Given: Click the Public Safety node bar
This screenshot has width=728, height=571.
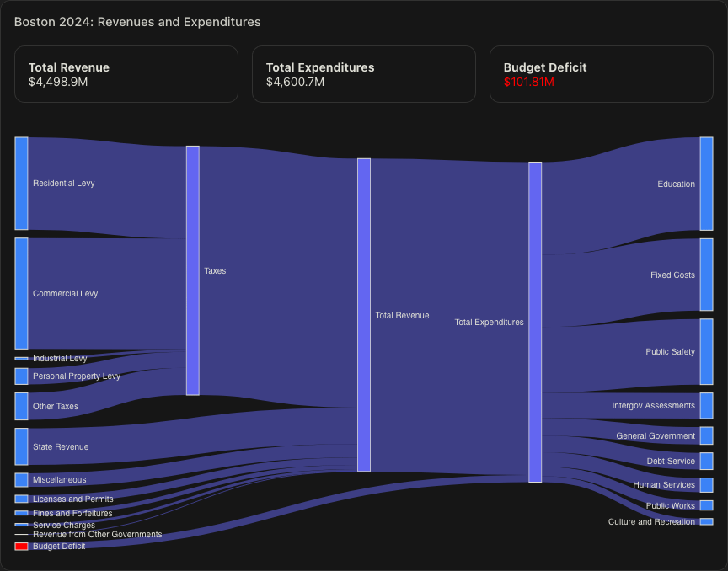Looking at the screenshot, I should point(707,351).
